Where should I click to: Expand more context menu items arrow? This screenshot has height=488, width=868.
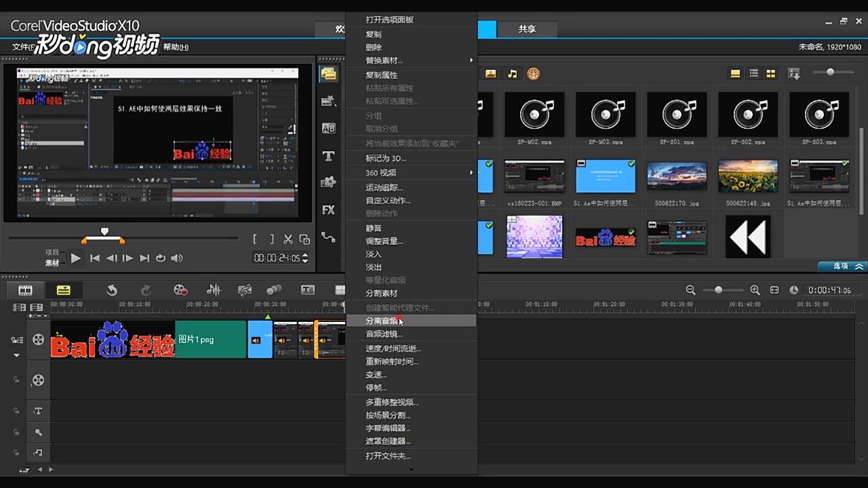tap(411, 469)
